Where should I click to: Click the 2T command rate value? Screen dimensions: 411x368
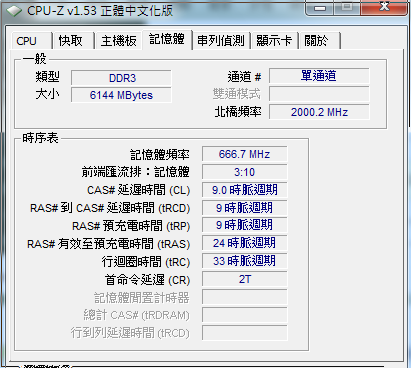(x=244, y=279)
